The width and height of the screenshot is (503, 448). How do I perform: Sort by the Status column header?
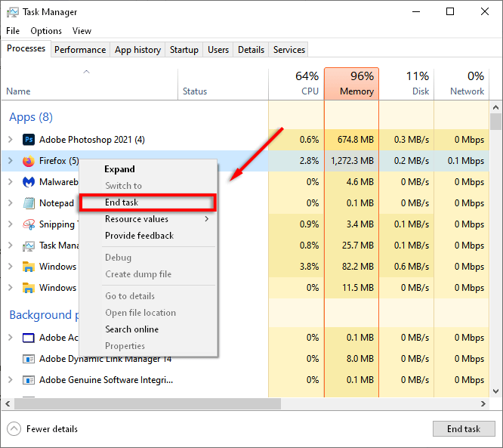(223, 84)
